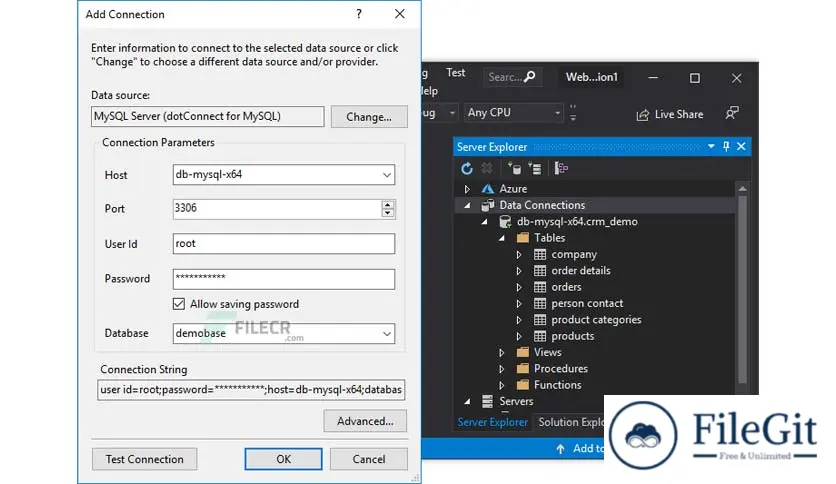The height and width of the screenshot is (484, 836).
Task: Cancel the Add Connection dialog
Action: [368, 459]
